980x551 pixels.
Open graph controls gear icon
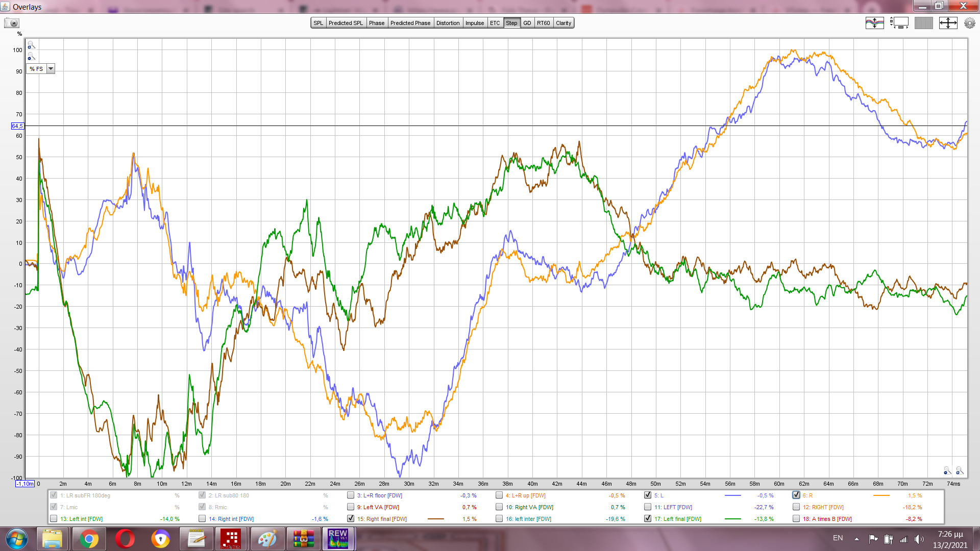(x=969, y=23)
